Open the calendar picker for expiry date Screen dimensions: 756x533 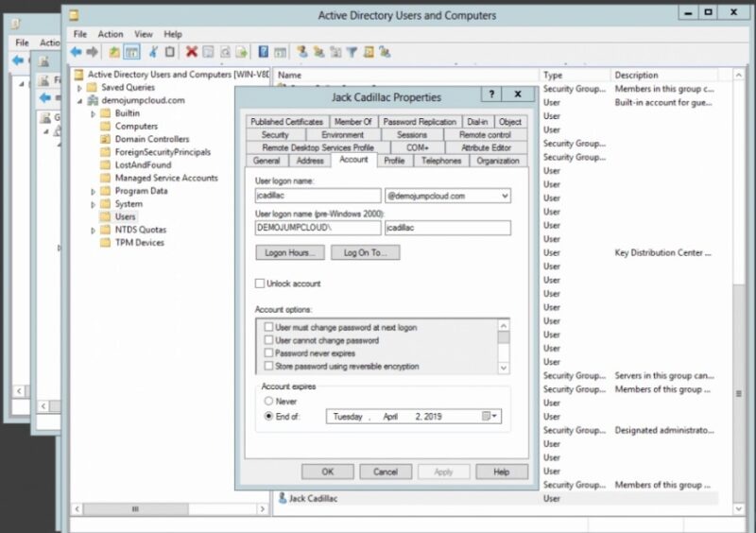point(490,416)
